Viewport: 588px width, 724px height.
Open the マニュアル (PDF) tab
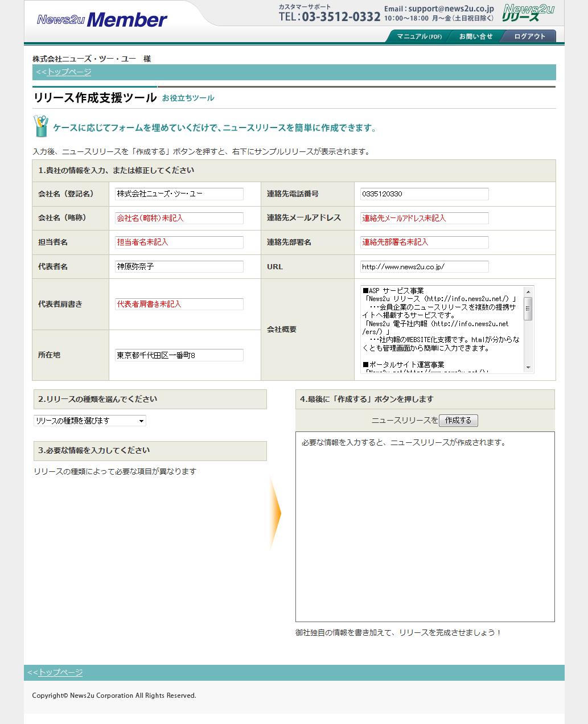point(419,36)
